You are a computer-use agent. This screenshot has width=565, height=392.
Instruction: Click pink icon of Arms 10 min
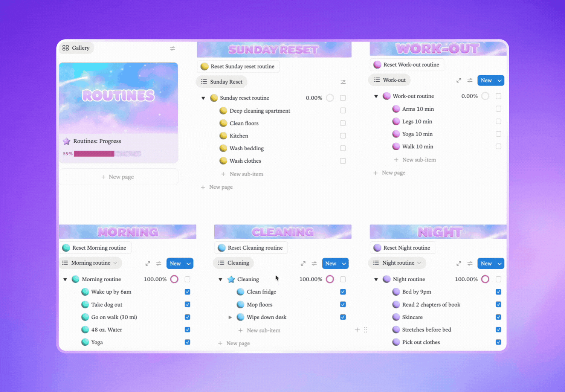(396, 109)
